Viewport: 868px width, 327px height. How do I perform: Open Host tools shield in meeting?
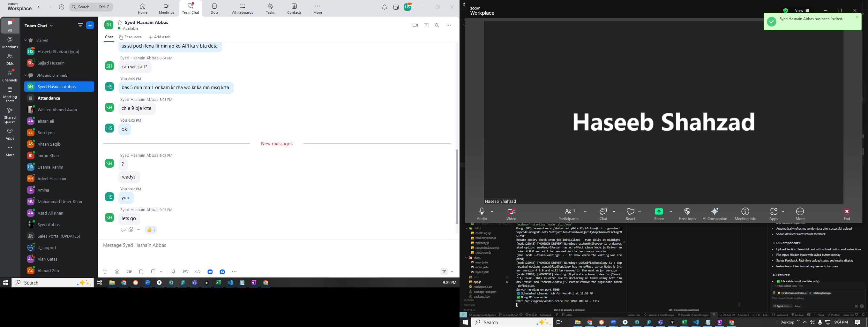click(687, 214)
